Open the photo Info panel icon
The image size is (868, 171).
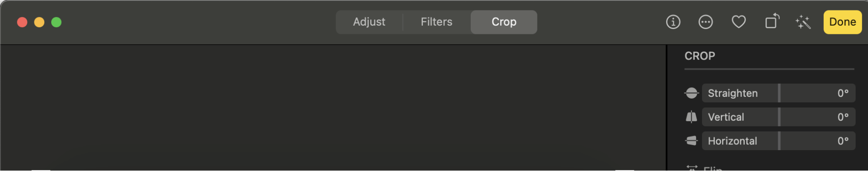pos(673,22)
